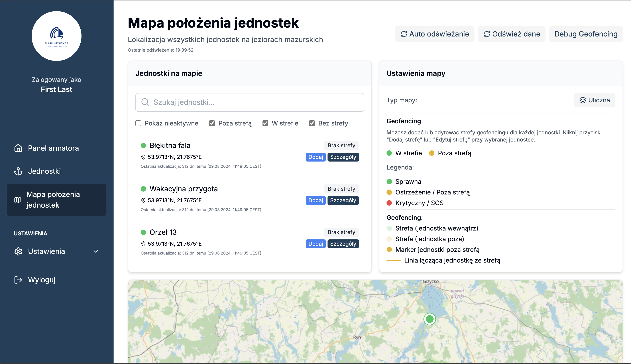Open Debug Geofencing
This screenshot has height=364, width=631.
pos(586,34)
